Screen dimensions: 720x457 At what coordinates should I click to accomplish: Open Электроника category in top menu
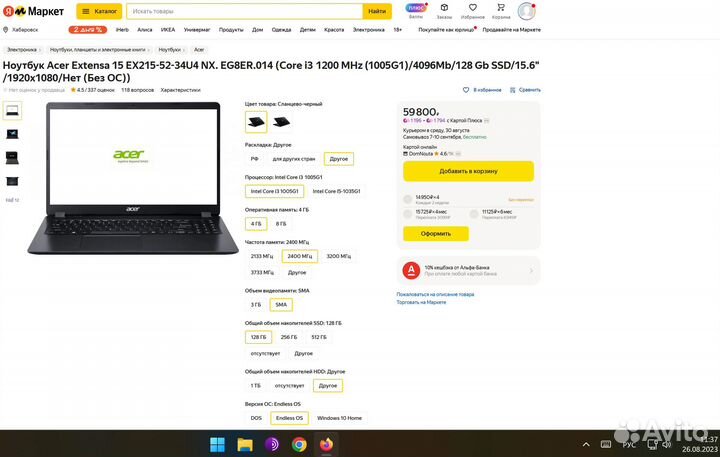pos(368,30)
